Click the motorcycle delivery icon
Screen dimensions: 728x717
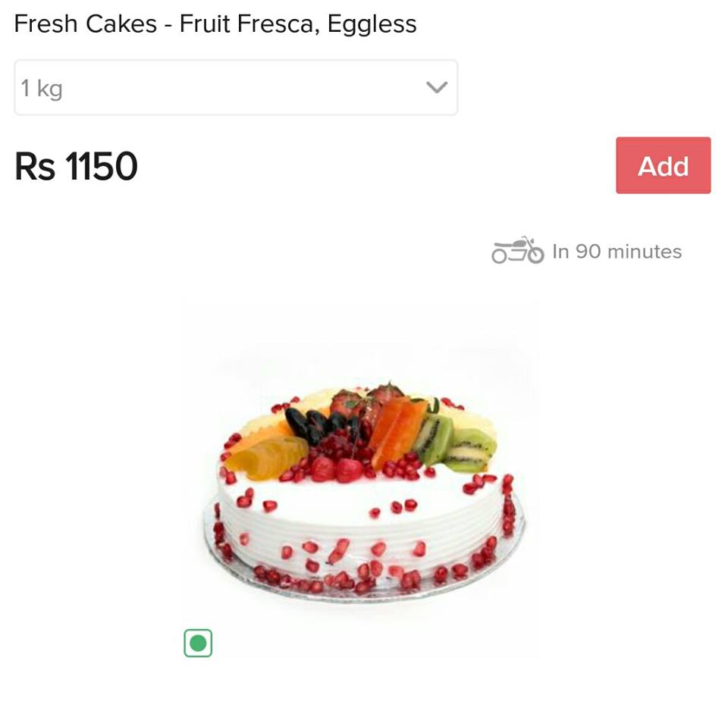[517, 250]
